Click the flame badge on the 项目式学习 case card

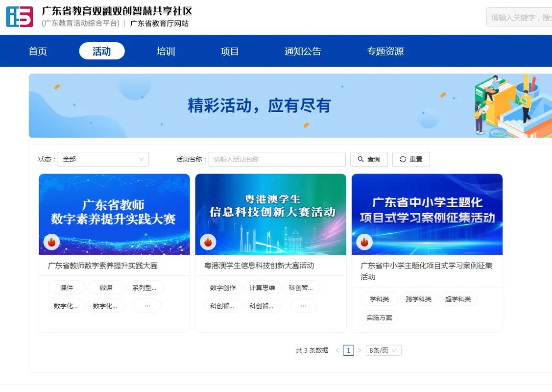pos(364,242)
